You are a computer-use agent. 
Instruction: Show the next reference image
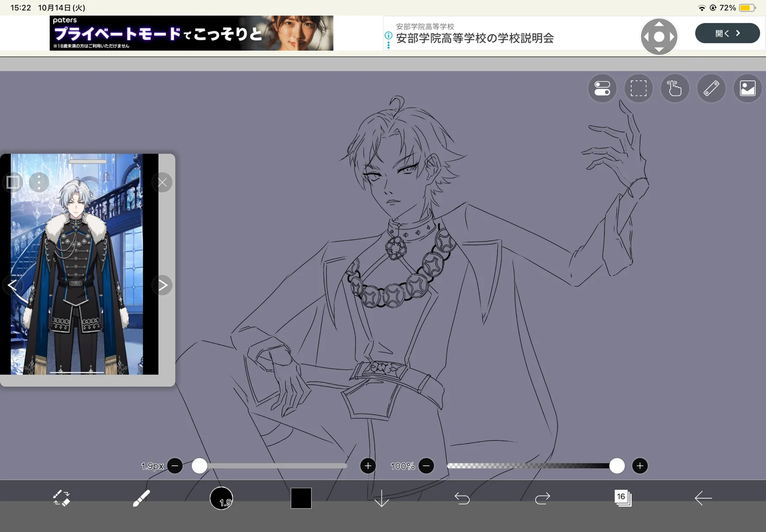point(162,285)
